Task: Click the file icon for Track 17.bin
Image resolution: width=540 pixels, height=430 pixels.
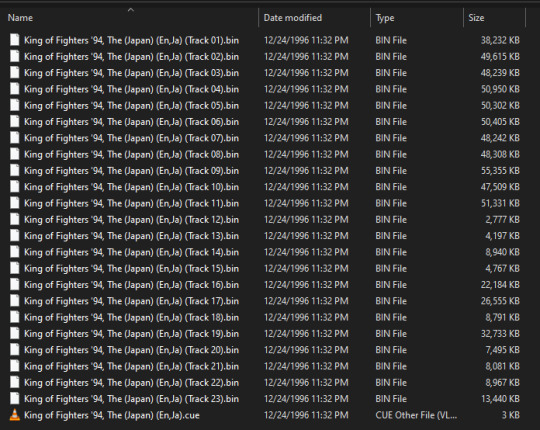Action: 14,301
